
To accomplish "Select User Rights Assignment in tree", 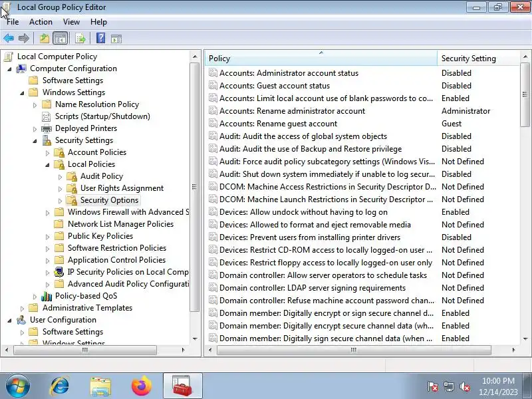I will point(122,188).
